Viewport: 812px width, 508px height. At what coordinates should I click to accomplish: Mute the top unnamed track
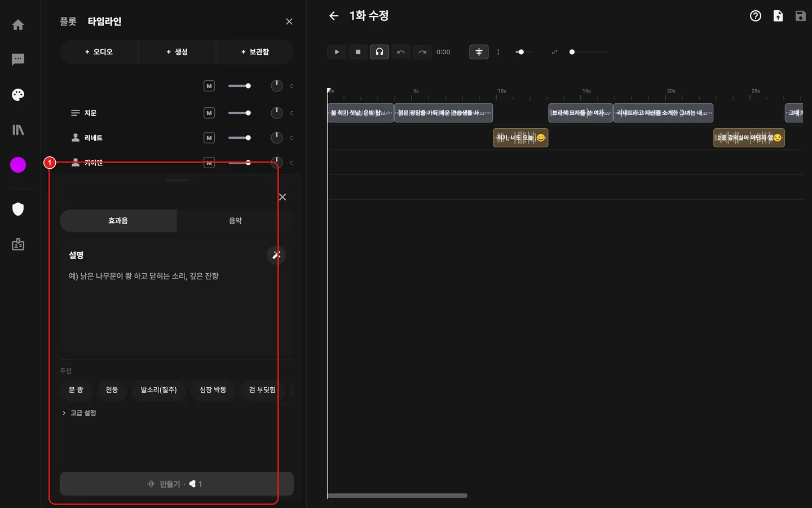tap(209, 86)
